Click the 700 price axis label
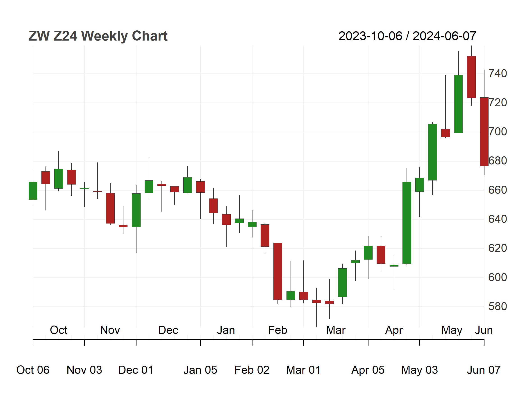 (x=498, y=132)
